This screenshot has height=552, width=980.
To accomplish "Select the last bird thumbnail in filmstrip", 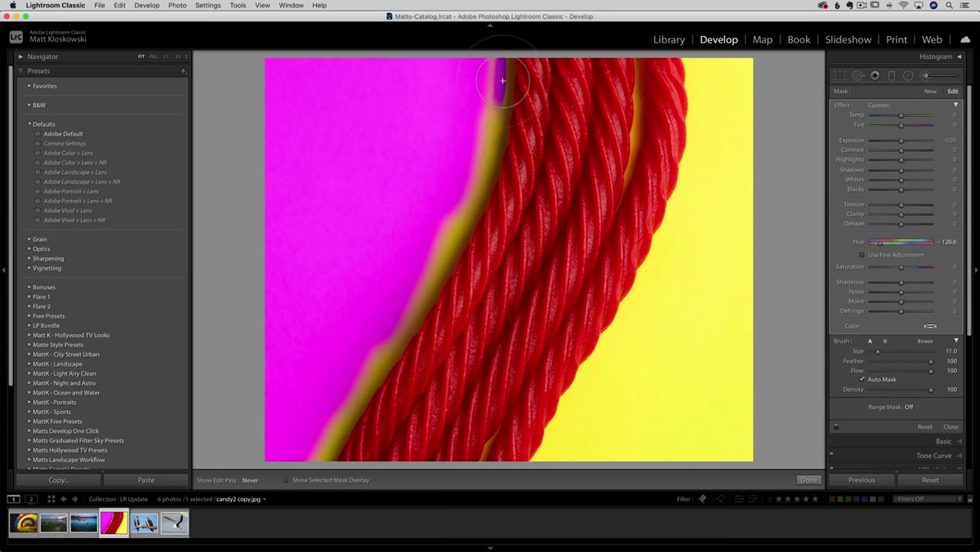I will (174, 523).
